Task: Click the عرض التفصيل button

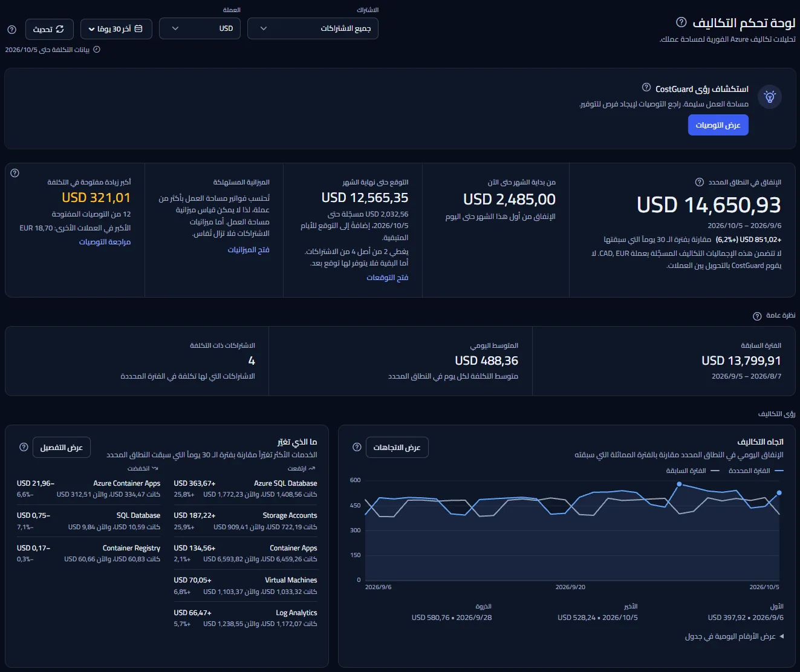Action: point(62,447)
